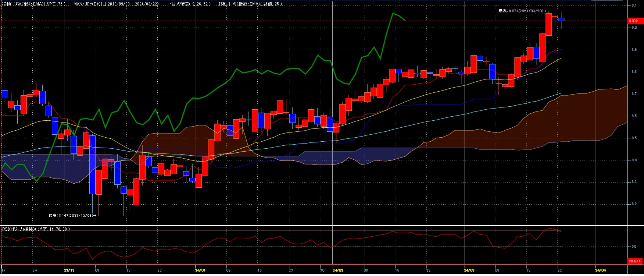Click the 9.0 price axis label
This screenshot has width=644, height=276.
click(x=634, y=28)
